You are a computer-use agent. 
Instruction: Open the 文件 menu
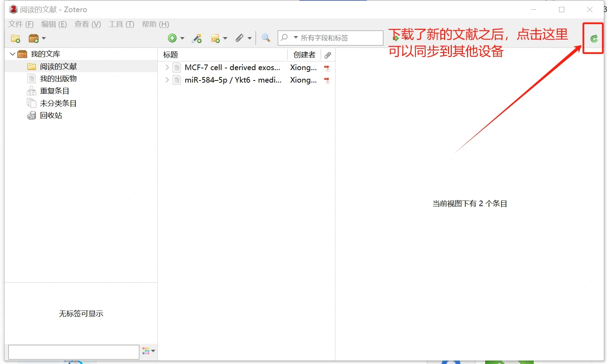20,24
